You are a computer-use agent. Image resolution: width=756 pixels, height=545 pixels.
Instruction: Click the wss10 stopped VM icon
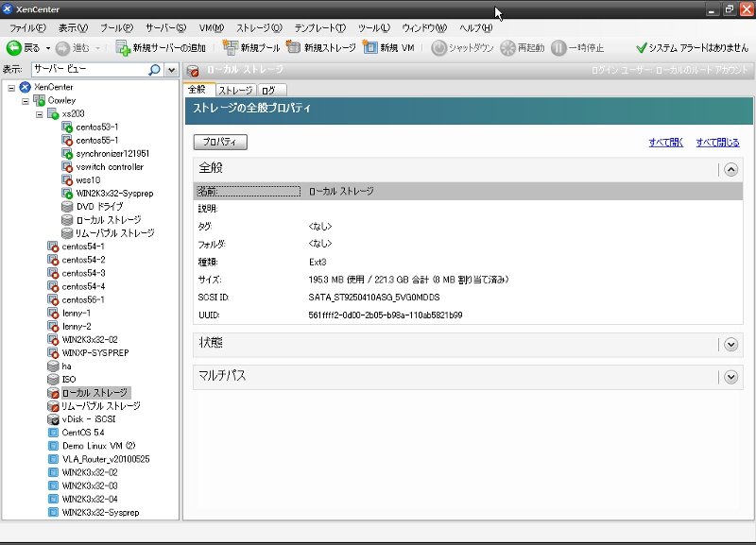(67, 180)
